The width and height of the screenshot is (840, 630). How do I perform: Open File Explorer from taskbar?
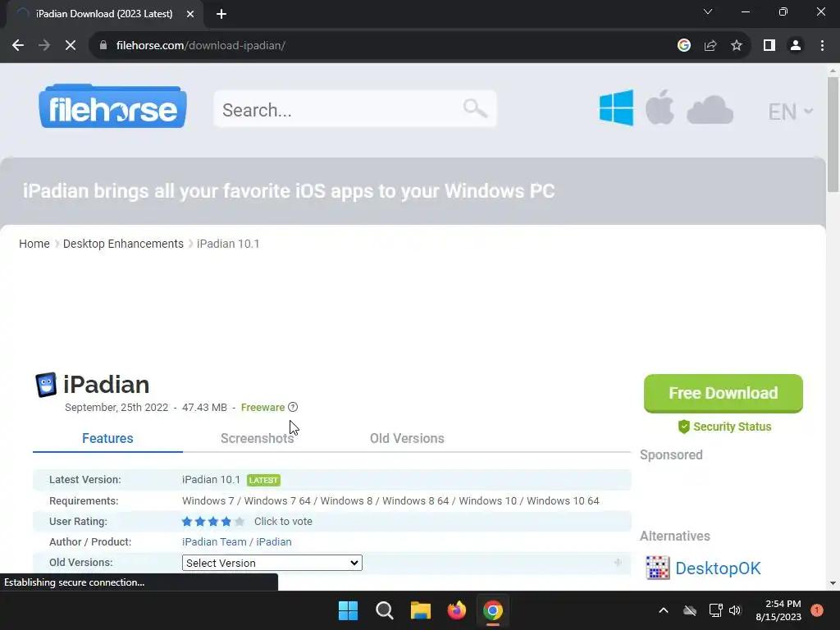pyautogui.click(x=421, y=610)
